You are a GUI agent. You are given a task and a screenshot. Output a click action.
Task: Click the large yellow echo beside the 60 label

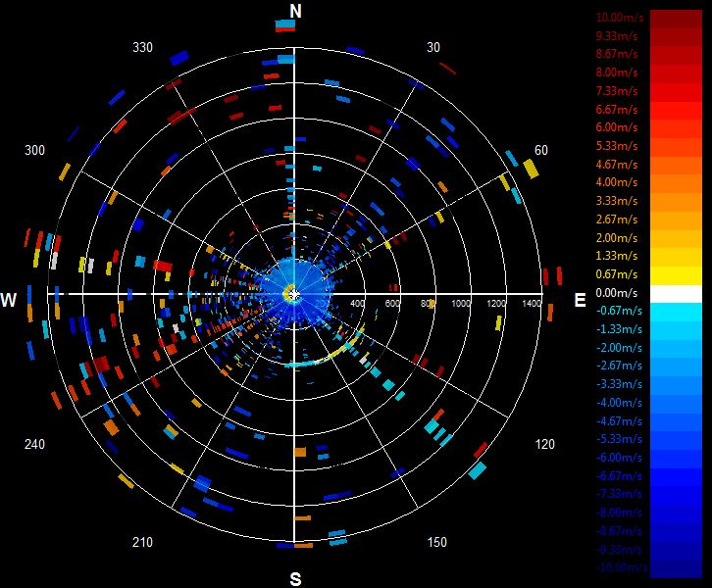tap(531, 169)
